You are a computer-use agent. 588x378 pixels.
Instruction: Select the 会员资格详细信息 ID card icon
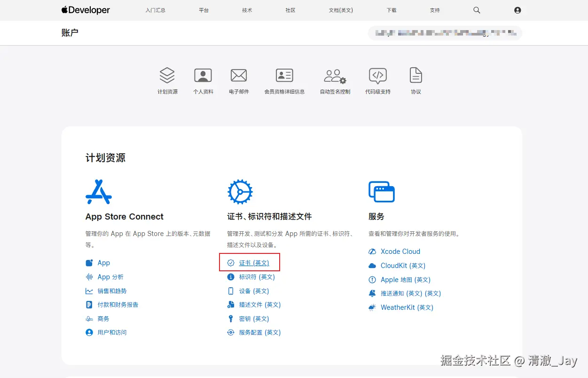(284, 75)
